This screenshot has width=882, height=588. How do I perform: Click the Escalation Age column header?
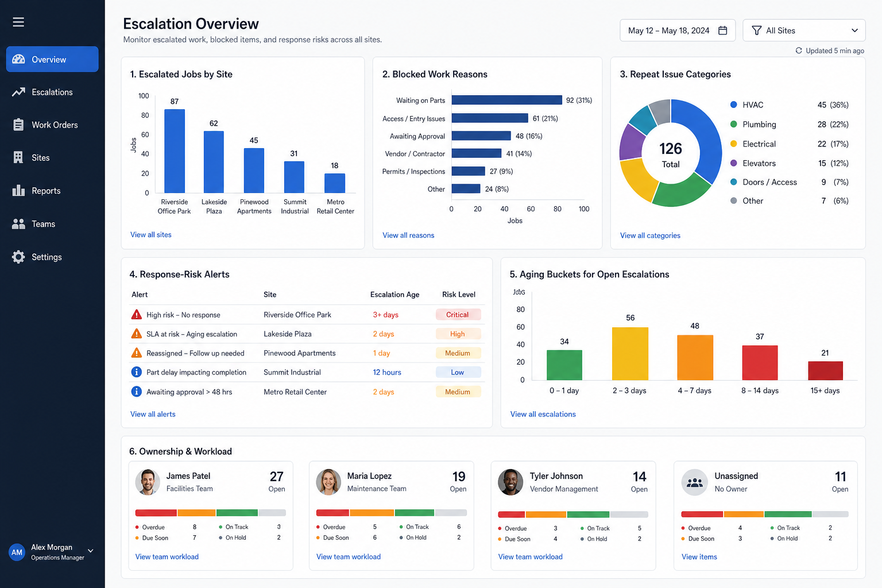[x=394, y=295]
